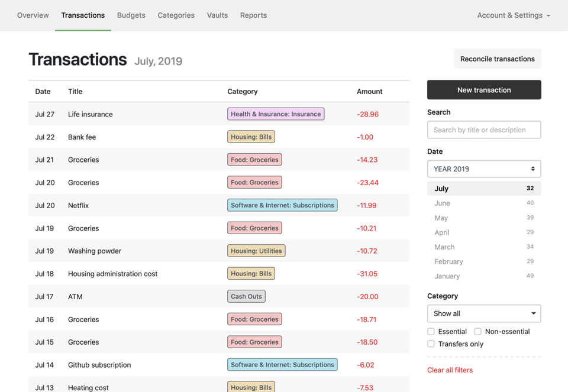Clear all filters
Image resolution: width=568 pixels, height=392 pixels.
(450, 370)
